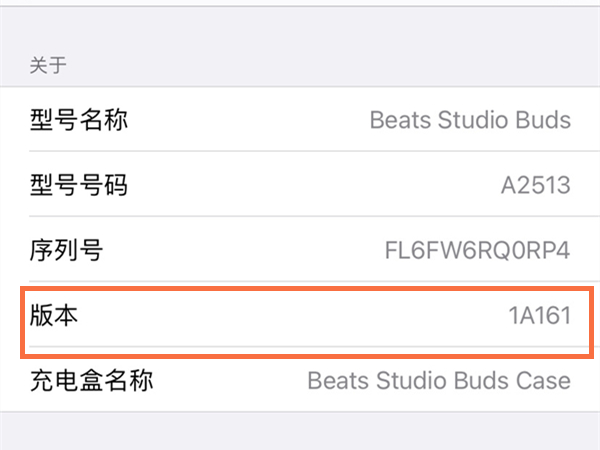Tap the gray area above the 关于 header

pyautogui.click(x=300, y=25)
